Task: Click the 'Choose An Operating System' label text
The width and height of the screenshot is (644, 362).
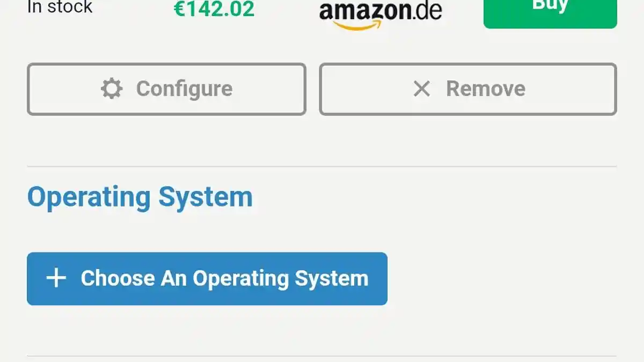Action: [x=224, y=278]
